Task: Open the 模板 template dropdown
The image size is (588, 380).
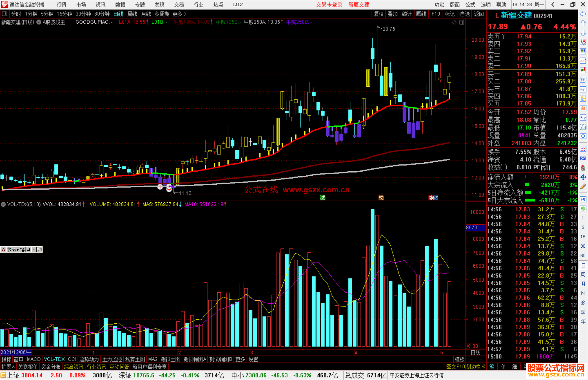Action: click(x=460, y=360)
